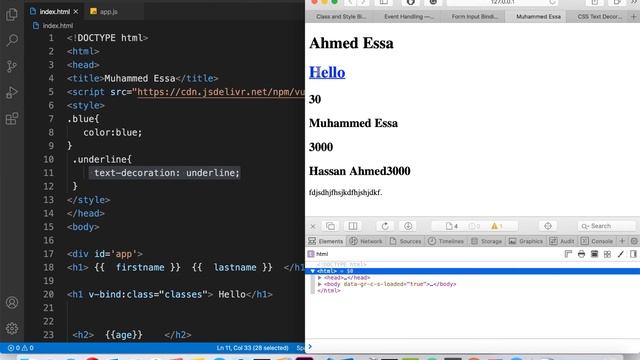Expand the body node in DOM tree
Image resolution: width=640 pixels, height=360 pixels.
[320, 284]
